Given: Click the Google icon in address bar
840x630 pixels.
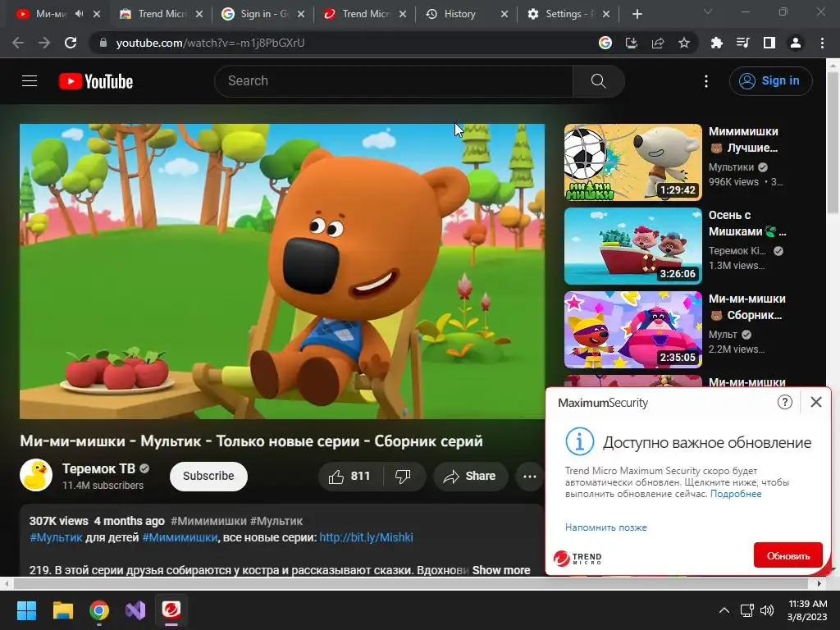Looking at the screenshot, I should (x=605, y=43).
